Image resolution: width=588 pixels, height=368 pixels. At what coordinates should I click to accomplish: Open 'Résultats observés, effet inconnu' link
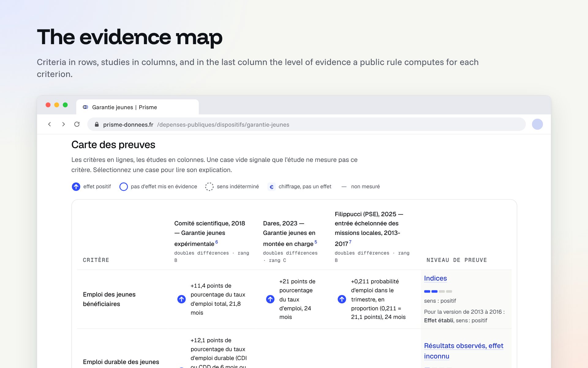[x=463, y=351]
